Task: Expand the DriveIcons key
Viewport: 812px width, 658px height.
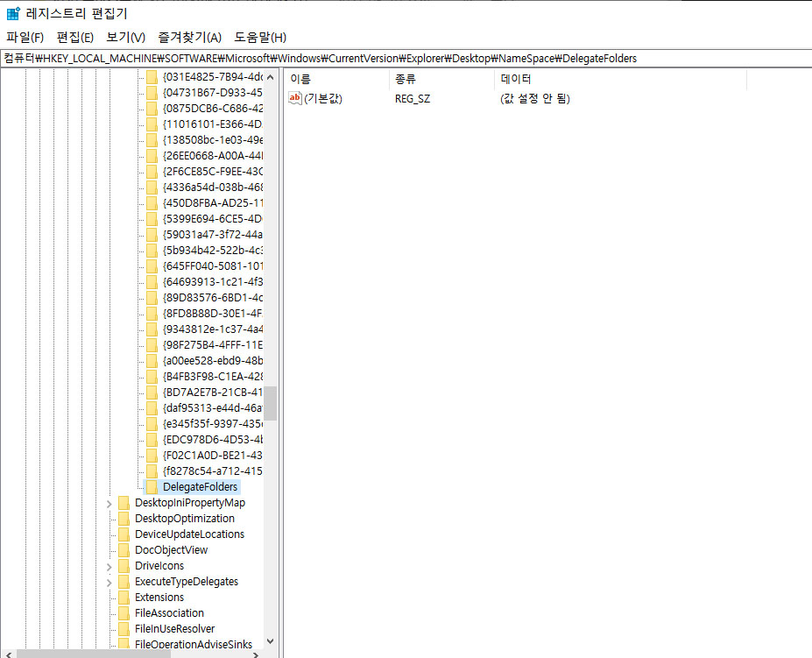Action: click(x=109, y=566)
